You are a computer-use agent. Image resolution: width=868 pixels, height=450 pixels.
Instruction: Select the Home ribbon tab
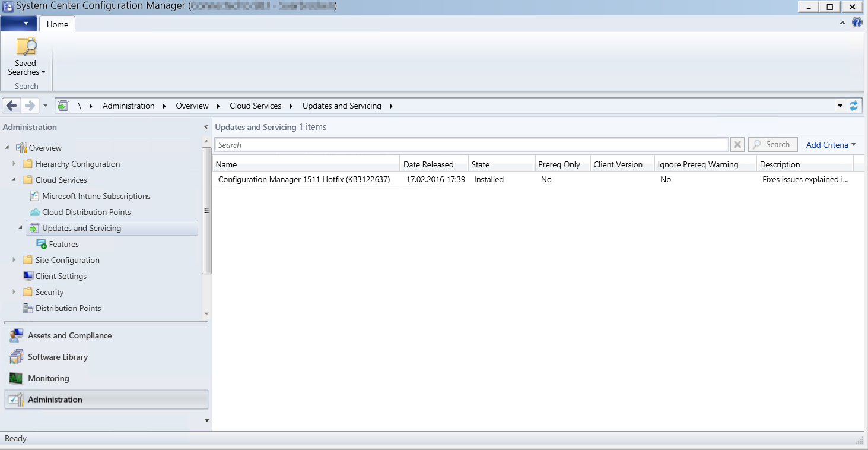coord(58,24)
